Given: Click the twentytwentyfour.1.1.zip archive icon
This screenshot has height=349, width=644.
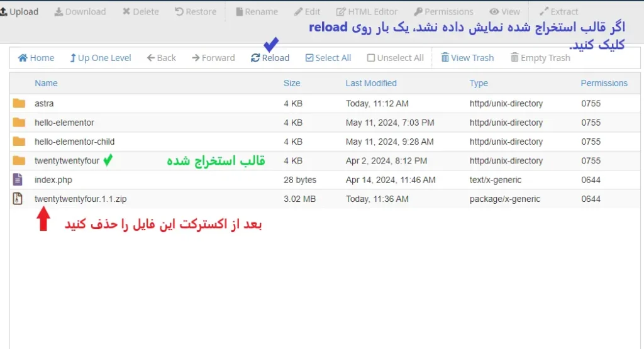Looking at the screenshot, I should pyautogui.click(x=18, y=199).
